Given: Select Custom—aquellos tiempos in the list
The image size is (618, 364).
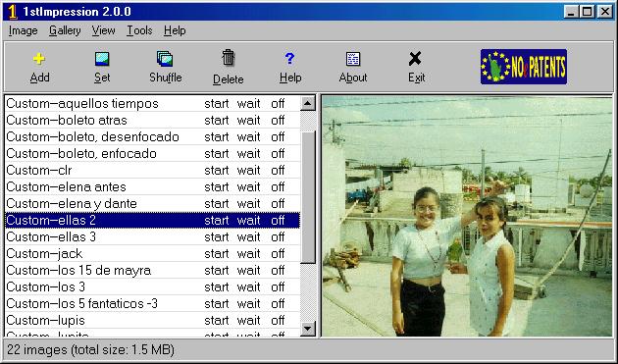Looking at the screenshot, I should (152, 103).
